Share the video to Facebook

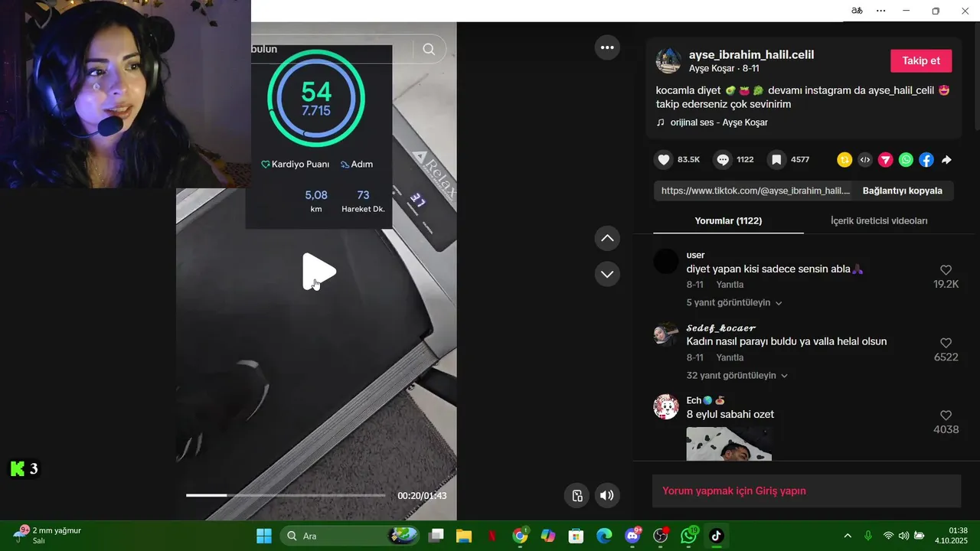click(926, 160)
